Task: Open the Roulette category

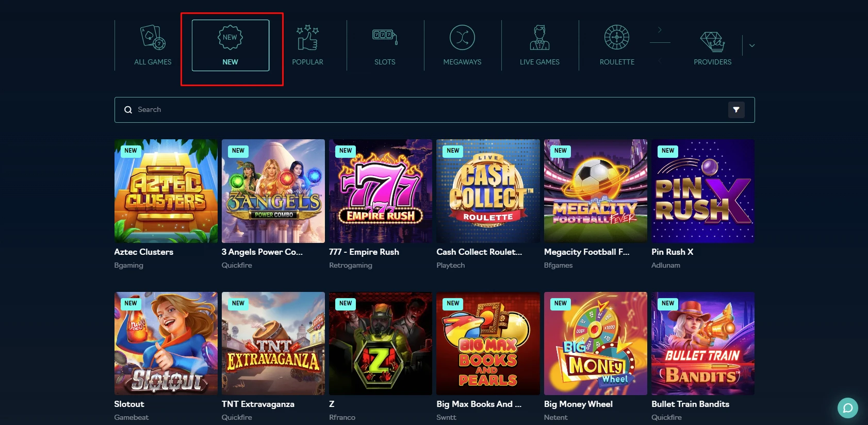Action: coord(617,45)
